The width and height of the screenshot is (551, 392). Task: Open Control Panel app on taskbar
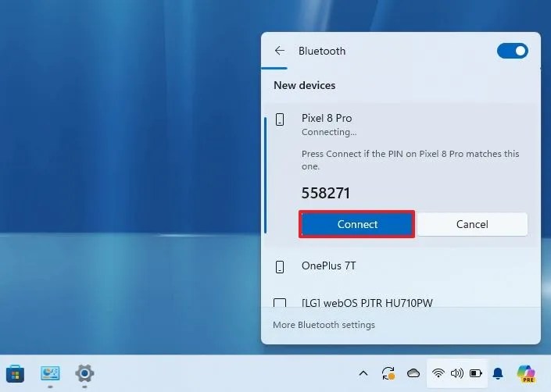pos(50,373)
